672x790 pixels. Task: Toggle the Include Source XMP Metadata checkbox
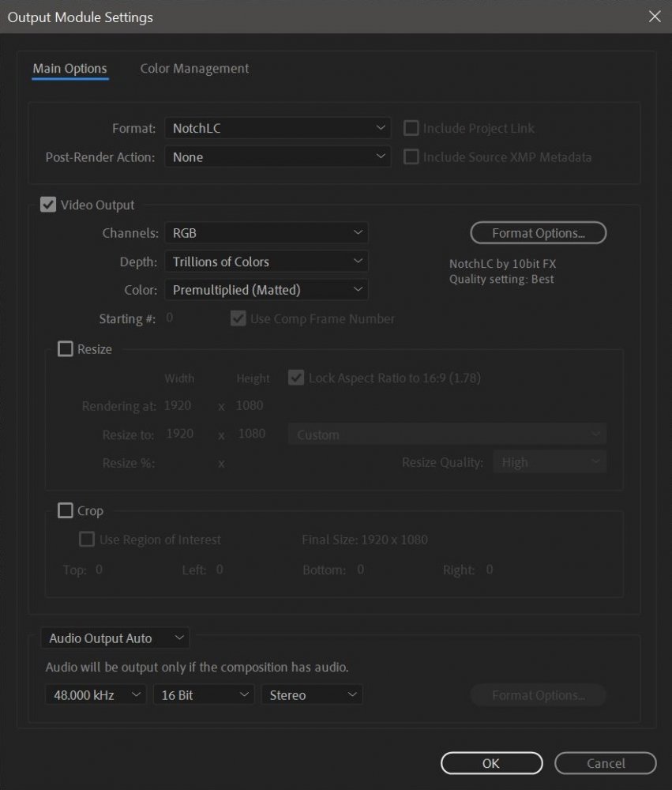pyautogui.click(x=411, y=157)
